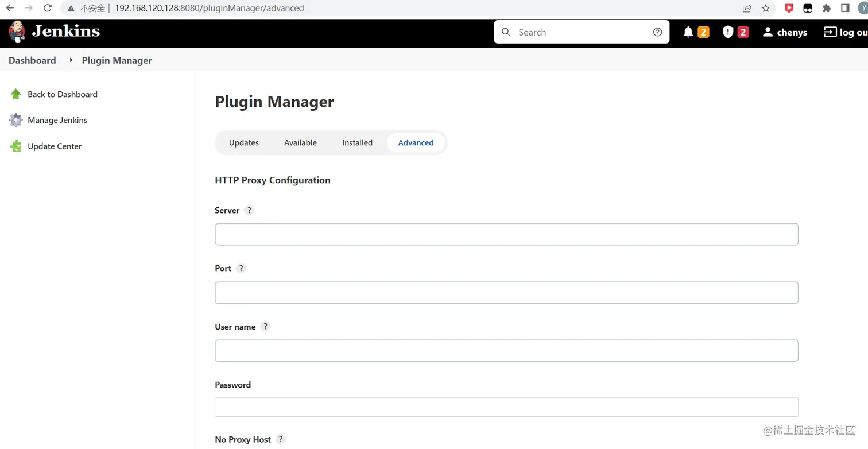
Task: Click the red count badge 2 by shield
Action: point(743,32)
